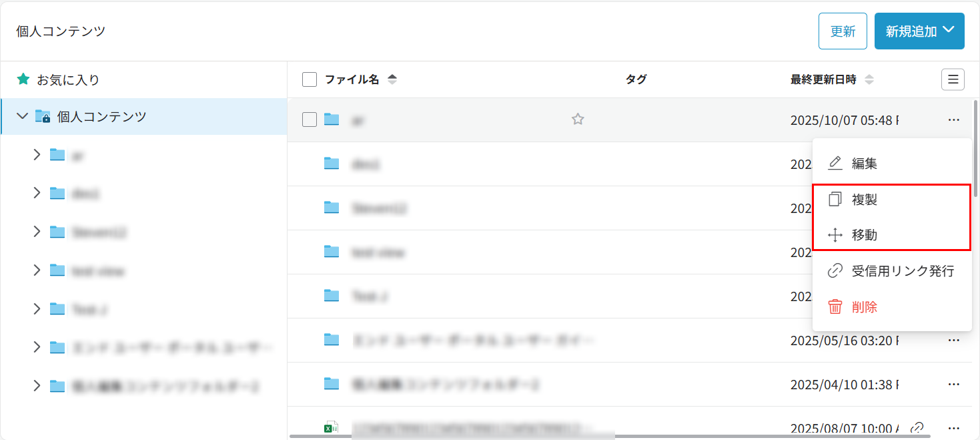Expand the "ar" folder in sidebar tree
This screenshot has width=980, height=440.
(x=37, y=155)
